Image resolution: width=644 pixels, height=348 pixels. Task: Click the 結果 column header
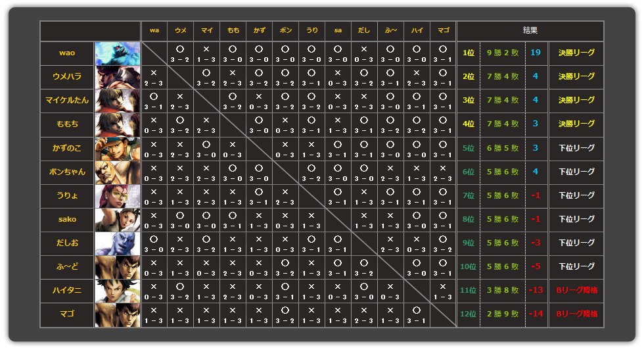coord(530,30)
